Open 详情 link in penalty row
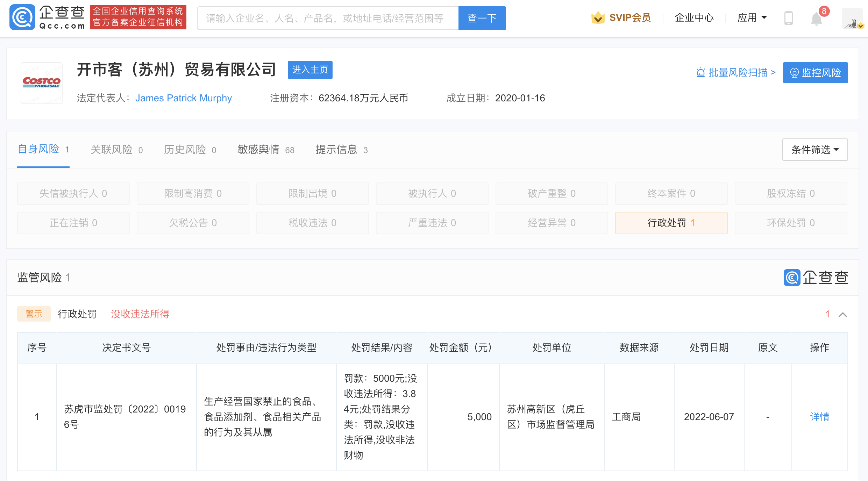 pos(820,417)
